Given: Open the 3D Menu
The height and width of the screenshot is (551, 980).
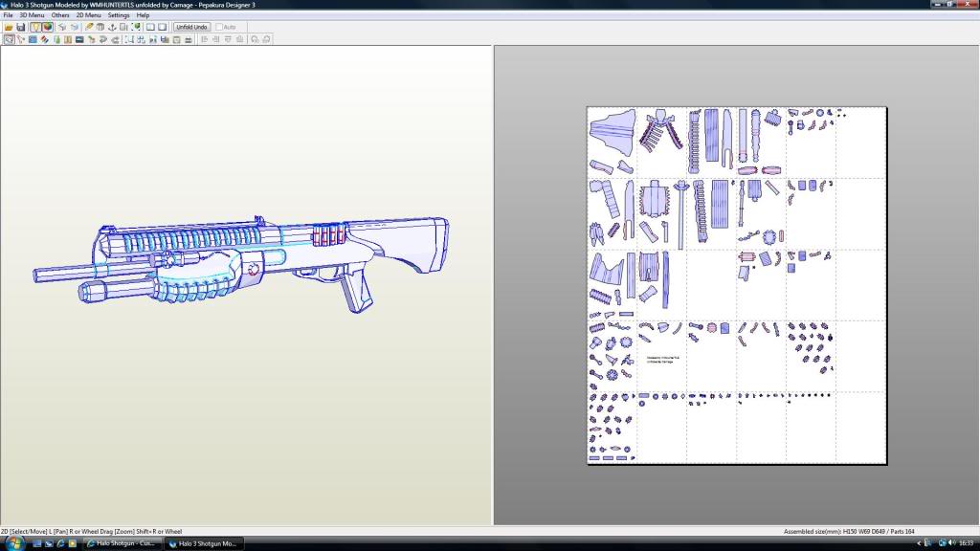Looking at the screenshot, I should pyautogui.click(x=32, y=15).
